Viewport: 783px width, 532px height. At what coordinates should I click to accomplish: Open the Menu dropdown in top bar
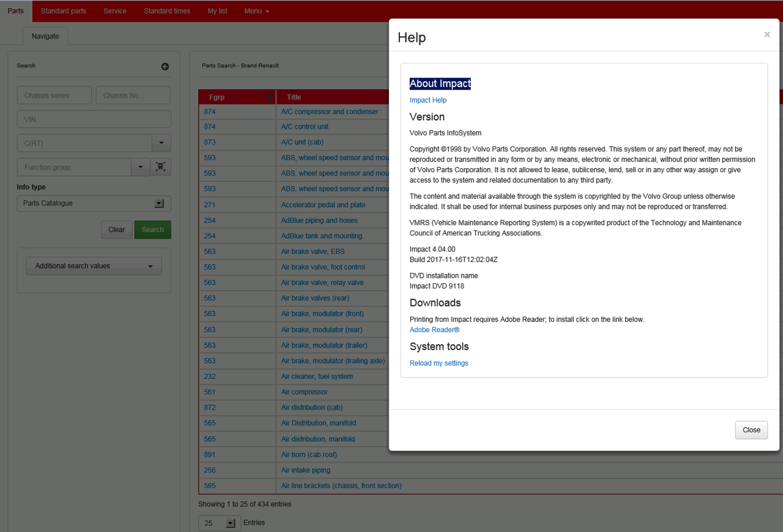pyautogui.click(x=256, y=11)
